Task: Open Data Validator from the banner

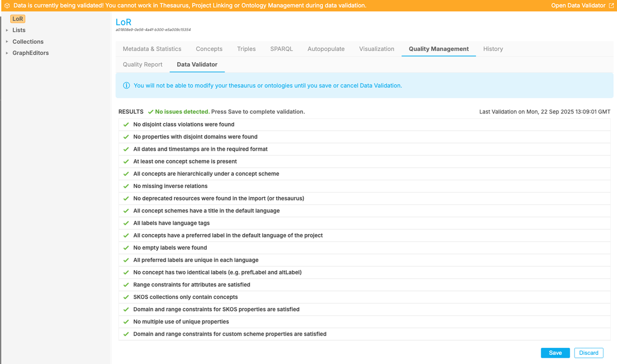Action: pos(577,5)
